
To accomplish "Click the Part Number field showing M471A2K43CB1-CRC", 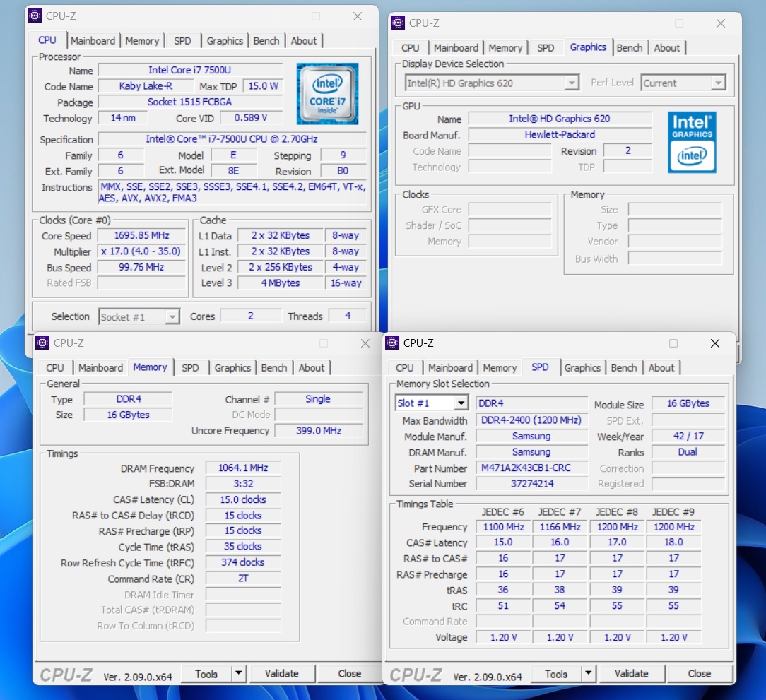I will tap(531, 468).
